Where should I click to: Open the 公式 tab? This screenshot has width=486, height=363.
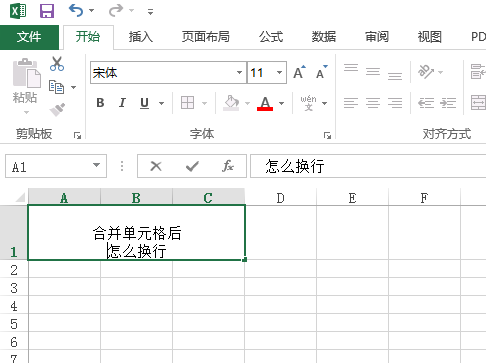click(271, 37)
